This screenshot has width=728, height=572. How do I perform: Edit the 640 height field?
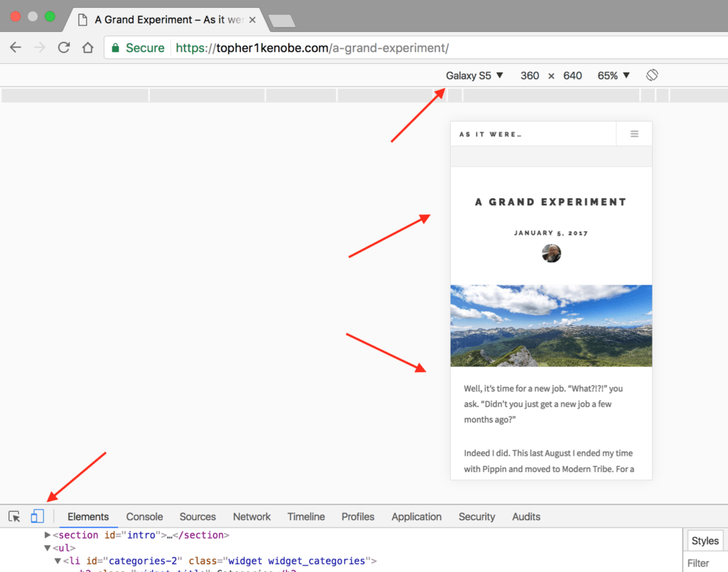(572, 75)
